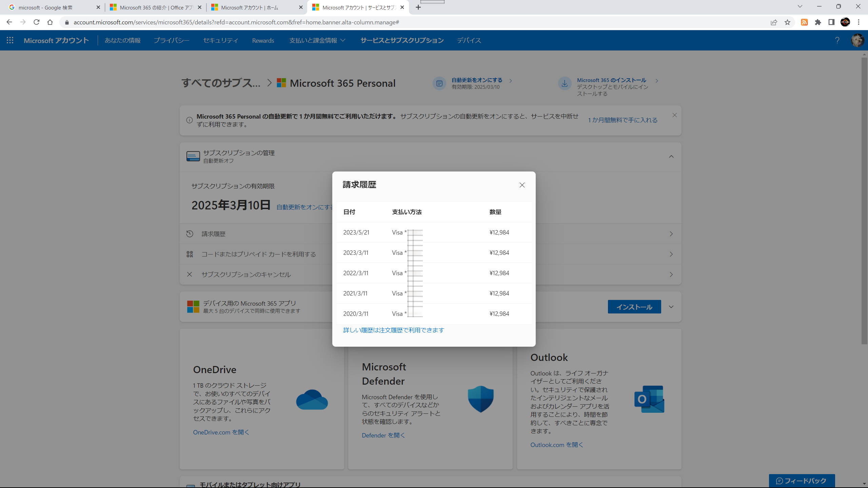Open the Defender を開く link
The width and height of the screenshot is (868, 488).
(383, 435)
